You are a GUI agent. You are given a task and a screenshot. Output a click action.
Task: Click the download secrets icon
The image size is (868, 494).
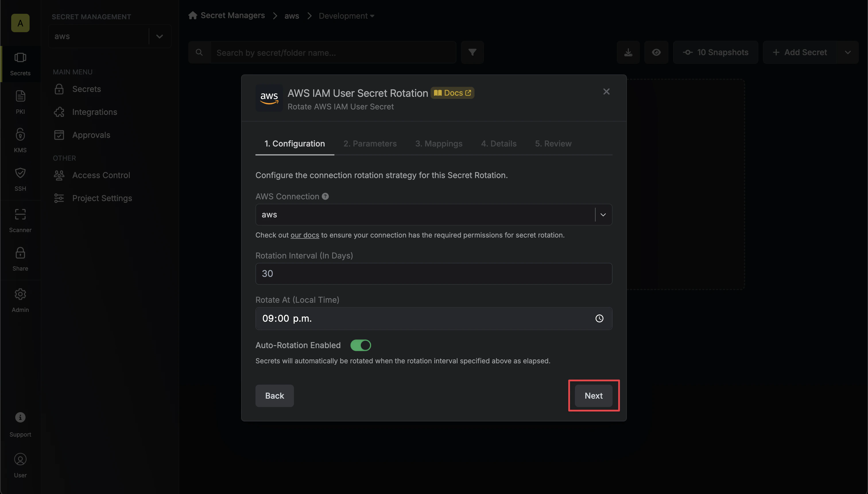[x=628, y=52]
